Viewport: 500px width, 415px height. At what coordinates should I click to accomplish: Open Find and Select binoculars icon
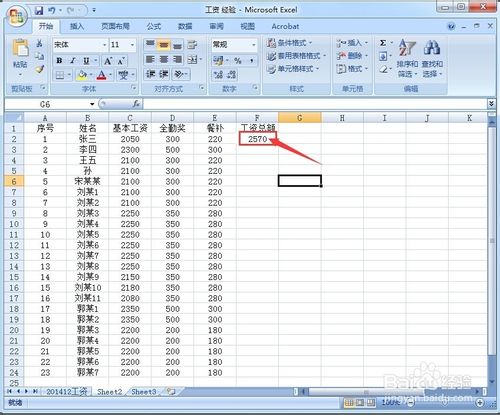432,58
